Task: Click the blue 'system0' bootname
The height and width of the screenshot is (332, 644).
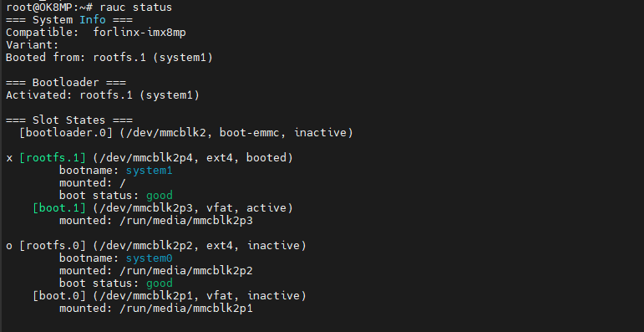Action: coord(149,258)
